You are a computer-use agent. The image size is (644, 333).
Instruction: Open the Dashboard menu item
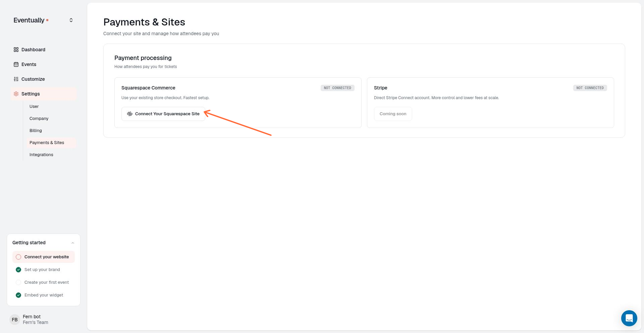tap(44, 50)
